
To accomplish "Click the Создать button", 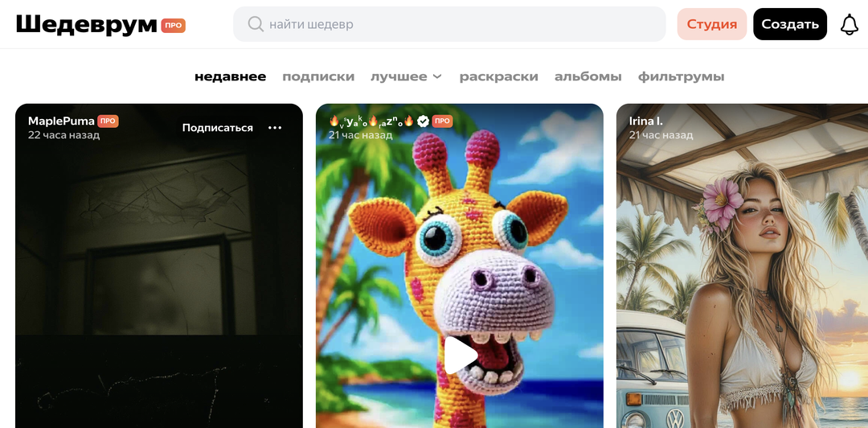I will pyautogui.click(x=790, y=24).
